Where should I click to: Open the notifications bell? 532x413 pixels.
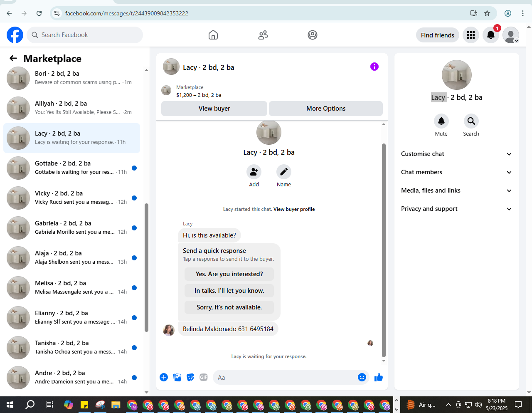491,35
